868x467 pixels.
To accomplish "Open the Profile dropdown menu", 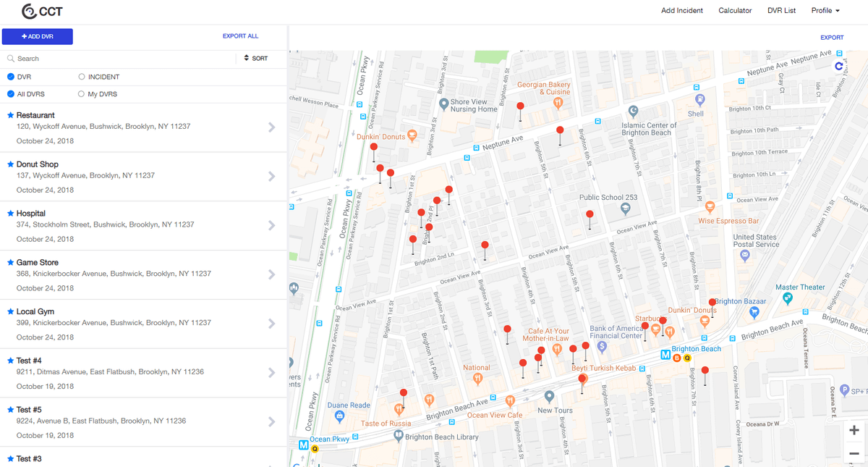I will [825, 11].
